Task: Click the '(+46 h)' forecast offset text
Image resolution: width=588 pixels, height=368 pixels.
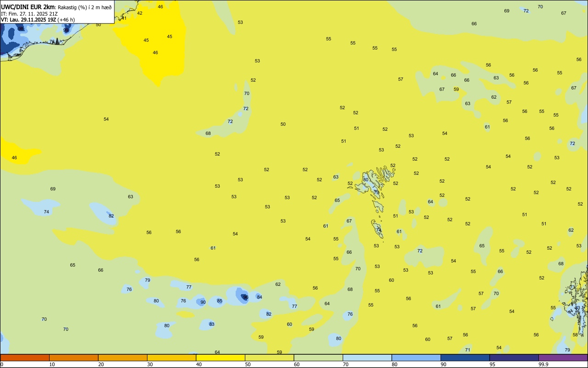Action: 66,20
